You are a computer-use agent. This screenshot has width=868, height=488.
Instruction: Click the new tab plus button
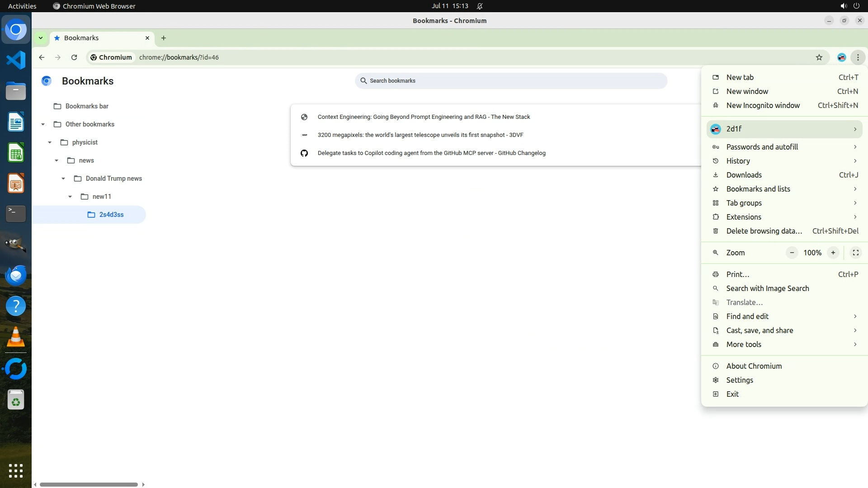164,38
